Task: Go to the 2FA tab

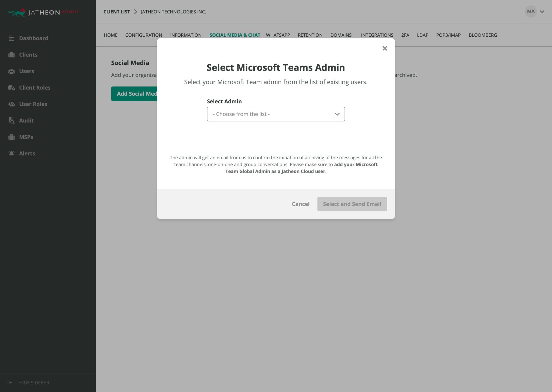Action: (405, 35)
